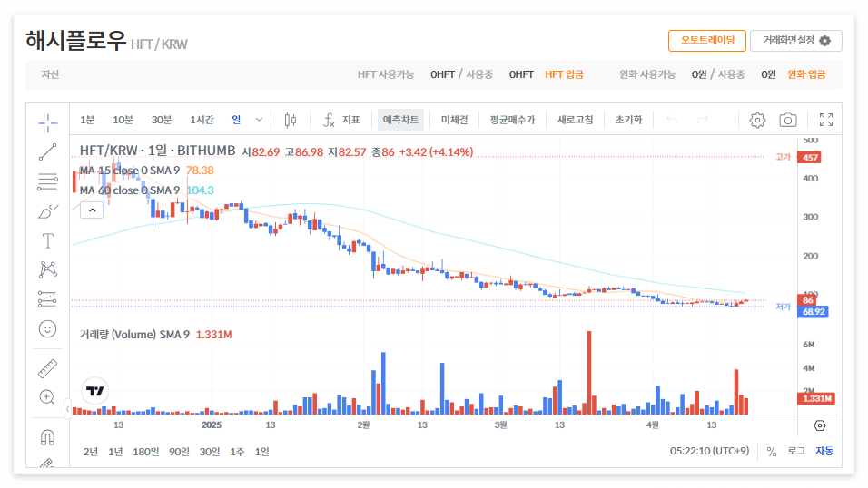The height and width of the screenshot is (488, 868).
Task: Set range to 90일
Action: (179, 452)
